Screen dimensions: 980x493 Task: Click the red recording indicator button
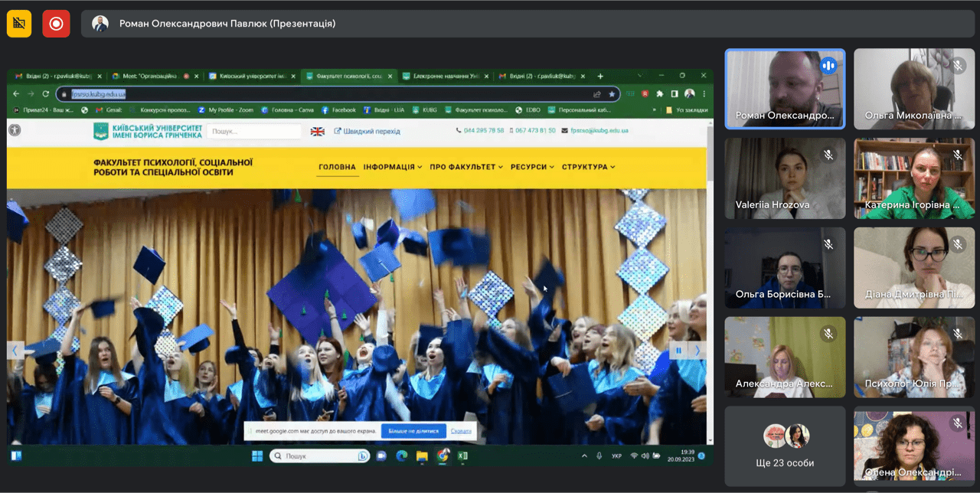(x=56, y=24)
